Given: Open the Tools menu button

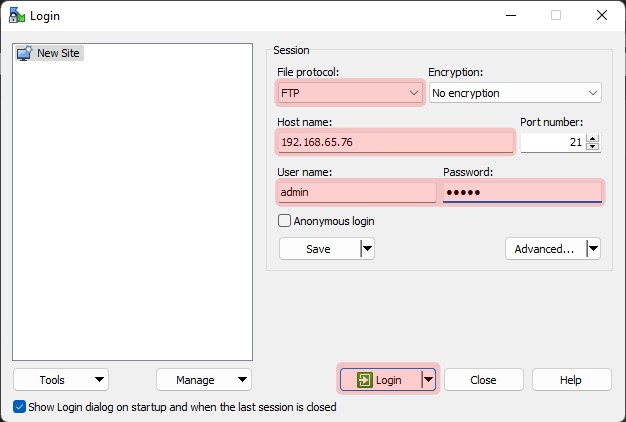Looking at the screenshot, I should [60, 380].
